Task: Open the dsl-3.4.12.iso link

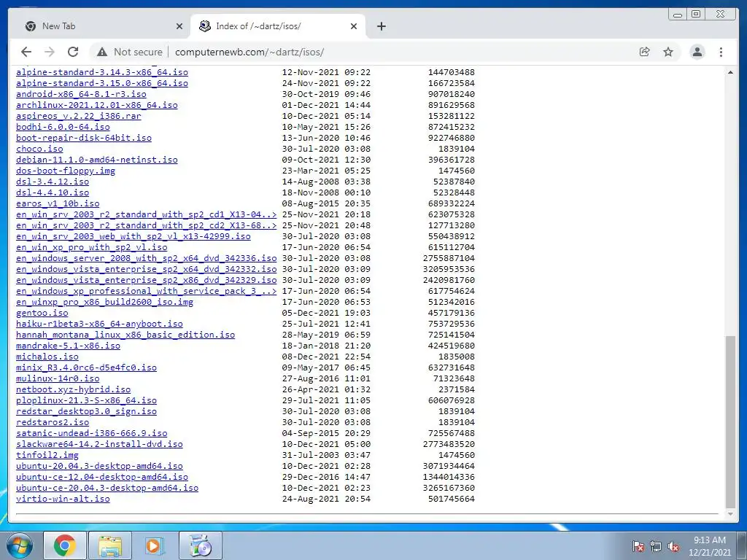Action: (x=53, y=182)
